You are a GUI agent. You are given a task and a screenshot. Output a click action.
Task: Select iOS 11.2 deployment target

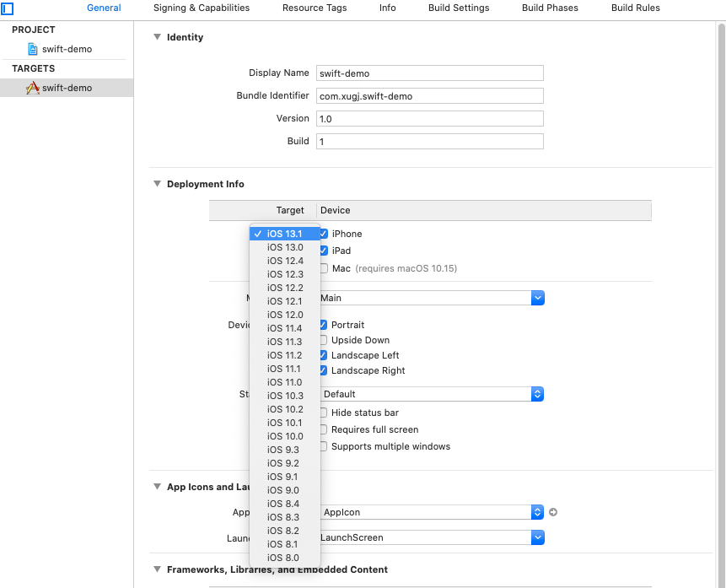point(285,355)
